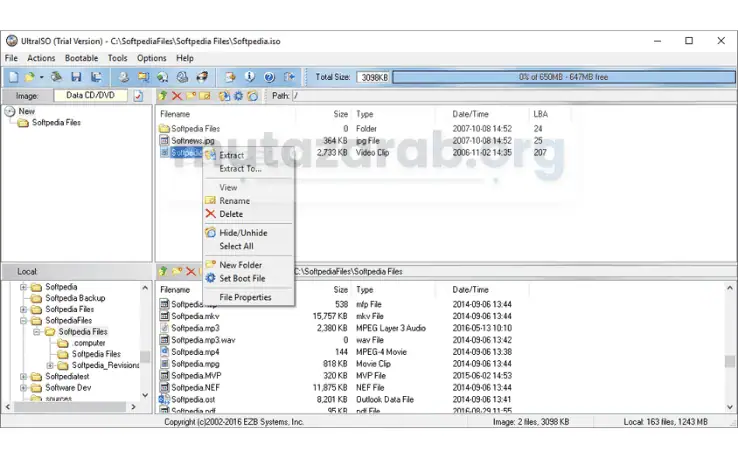Expand the Softpedia folder tree node
The width and height of the screenshot is (738, 458).
(x=23, y=287)
